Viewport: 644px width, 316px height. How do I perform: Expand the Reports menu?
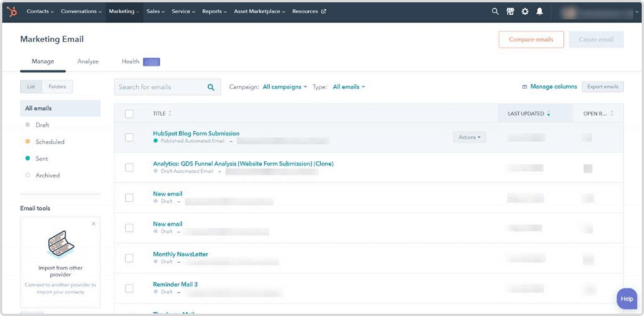[x=214, y=11]
